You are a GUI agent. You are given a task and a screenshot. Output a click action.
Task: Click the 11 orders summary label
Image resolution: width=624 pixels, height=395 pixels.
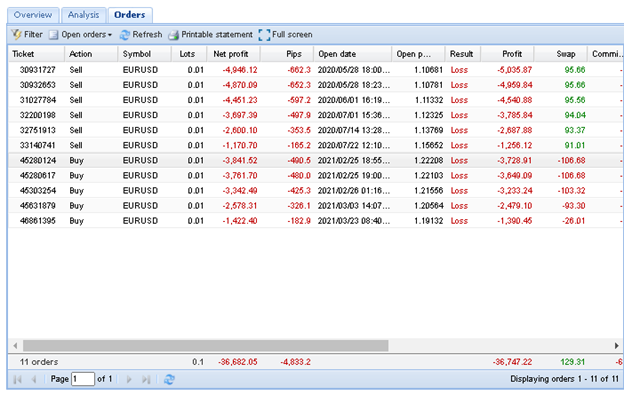point(39,362)
